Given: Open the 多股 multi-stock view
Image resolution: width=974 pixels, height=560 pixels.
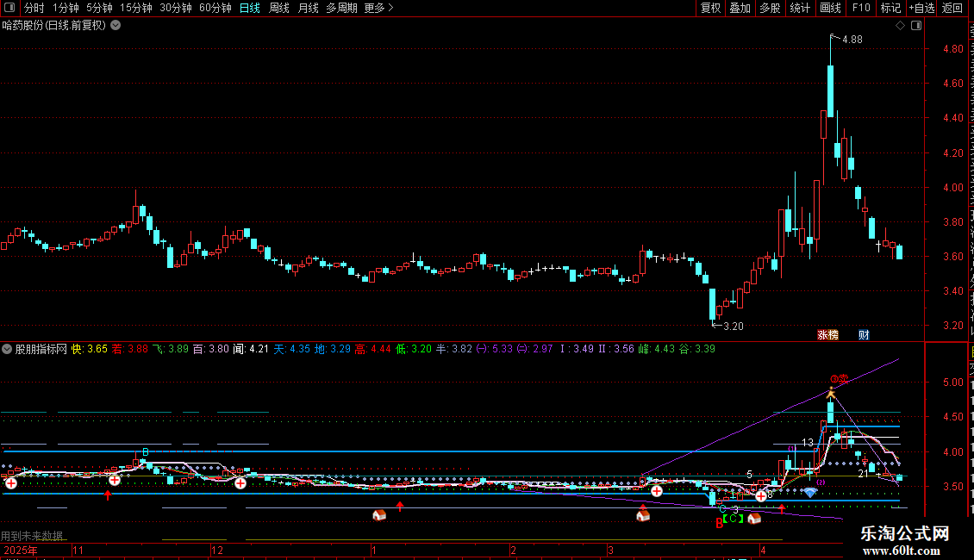Looking at the screenshot, I should (770, 8).
